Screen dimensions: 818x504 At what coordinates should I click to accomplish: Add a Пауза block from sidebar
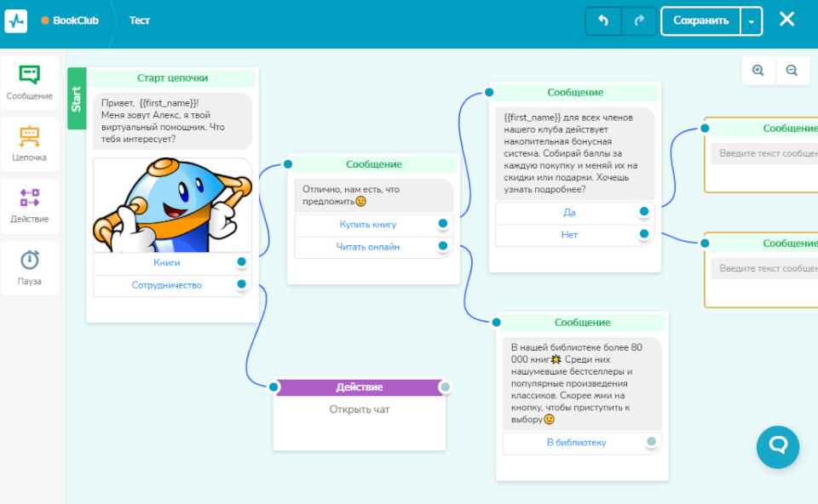(x=30, y=268)
